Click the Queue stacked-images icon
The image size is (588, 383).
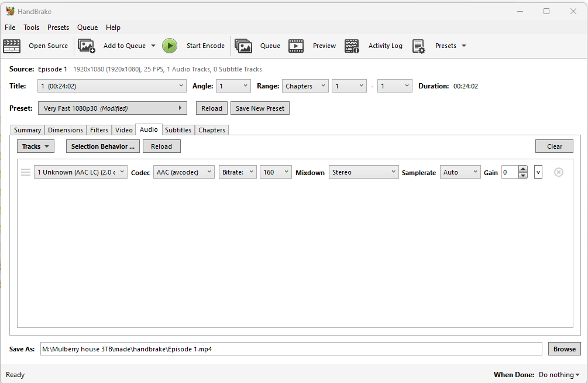[243, 46]
